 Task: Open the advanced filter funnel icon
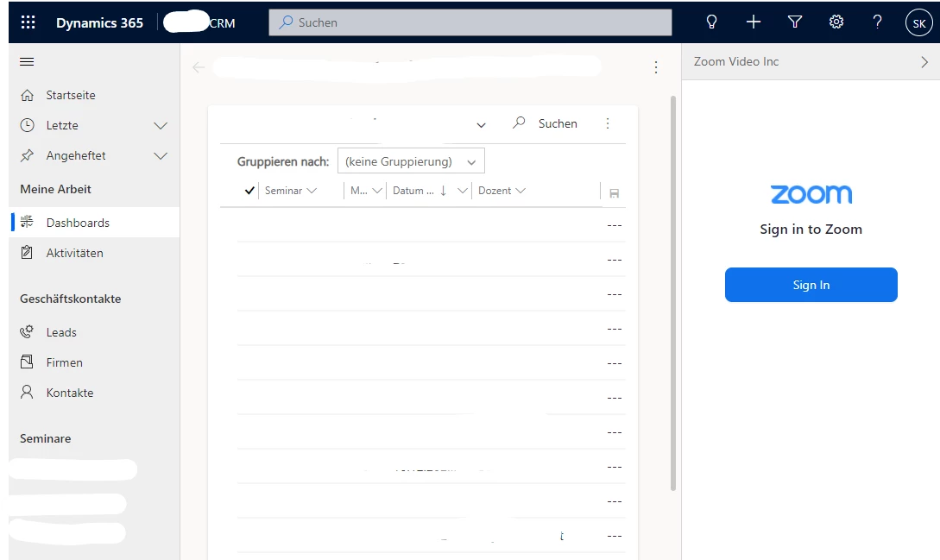pyautogui.click(x=795, y=22)
